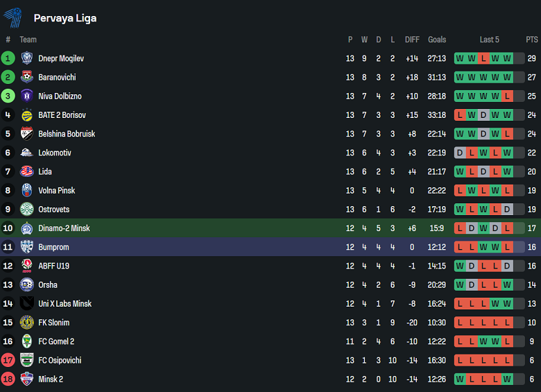Click the BATE 2 Borisov crest
541x392 pixels.
pyautogui.click(x=27, y=115)
